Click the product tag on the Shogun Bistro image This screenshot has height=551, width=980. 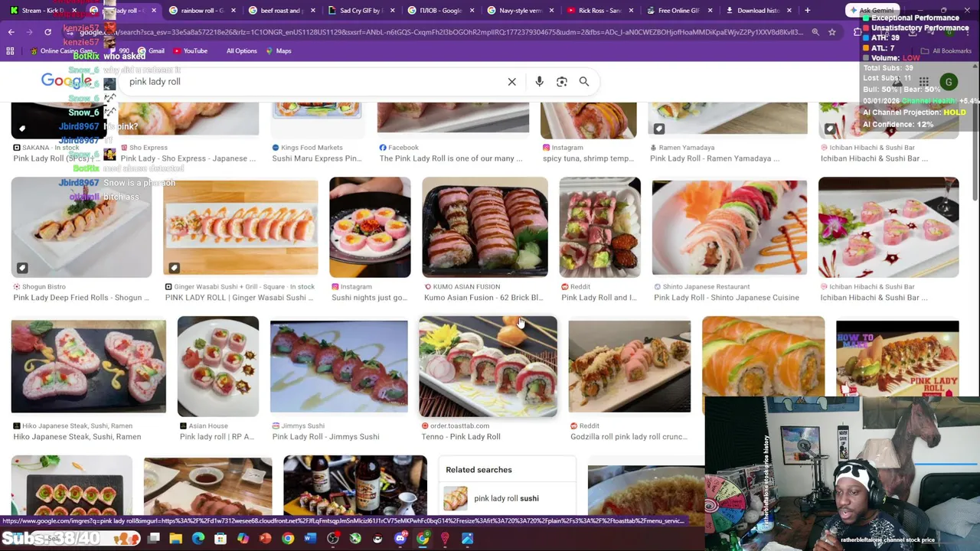[22, 268]
